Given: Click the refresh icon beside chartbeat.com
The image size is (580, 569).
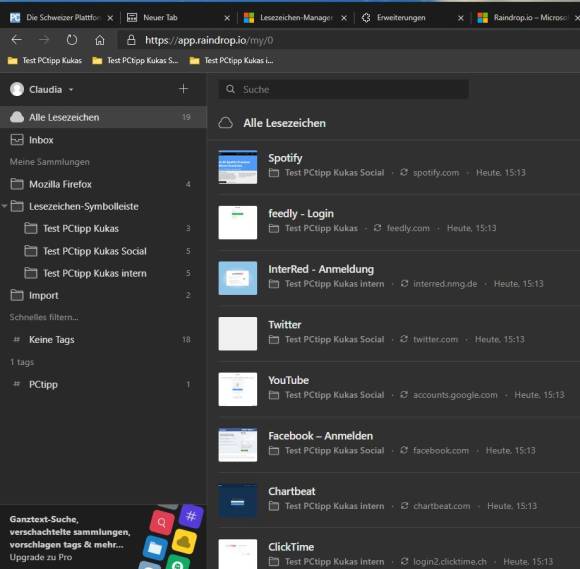Looking at the screenshot, I should (404, 505).
